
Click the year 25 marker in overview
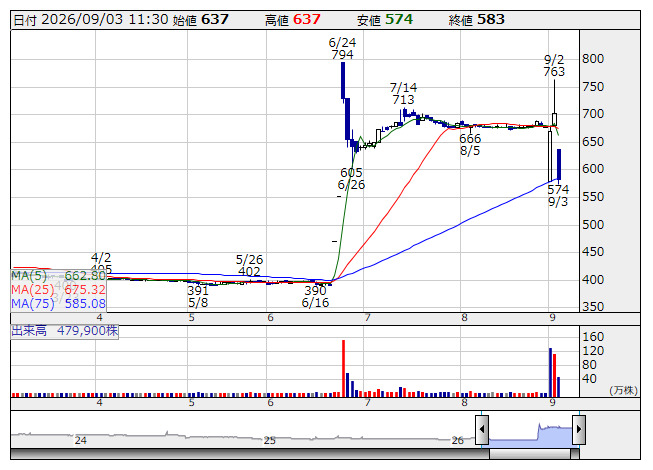click(x=269, y=440)
